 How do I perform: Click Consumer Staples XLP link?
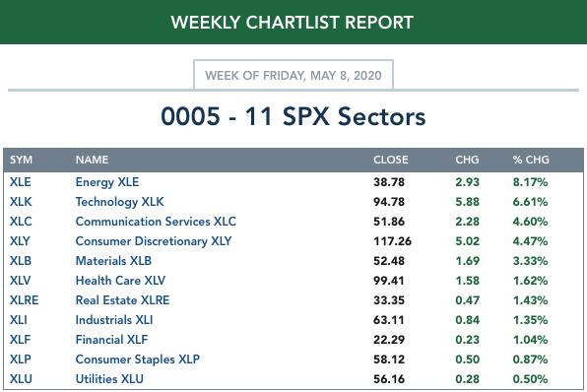138,359
